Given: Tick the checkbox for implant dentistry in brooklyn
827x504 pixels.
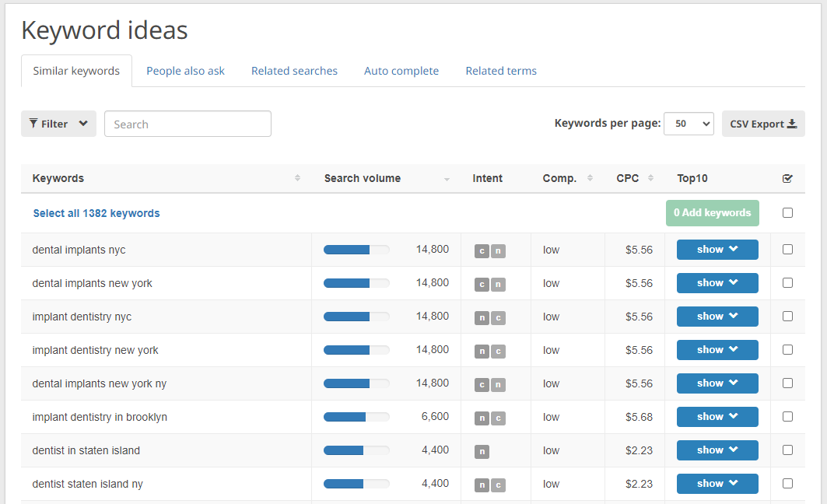Looking at the screenshot, I should click(787, 416).
